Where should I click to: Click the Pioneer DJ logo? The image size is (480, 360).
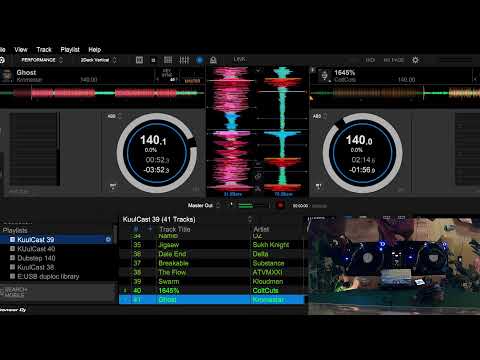[x=13, y=310]
